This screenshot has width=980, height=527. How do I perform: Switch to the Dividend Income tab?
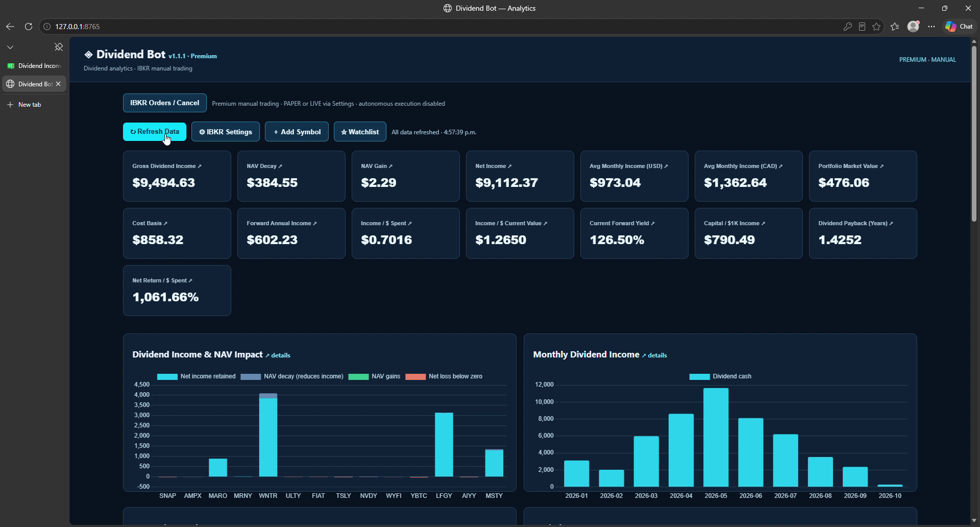(34, 66)
